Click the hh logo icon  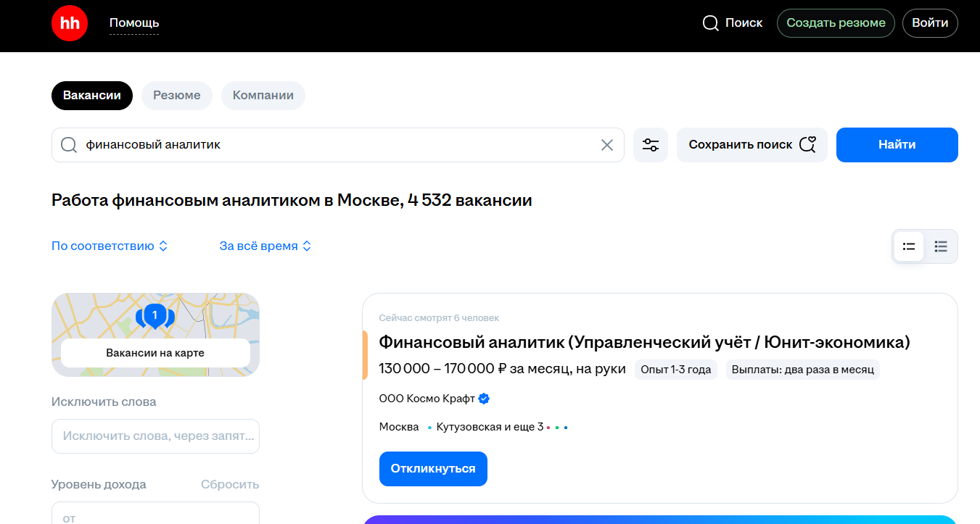click(x=70, y=23)
